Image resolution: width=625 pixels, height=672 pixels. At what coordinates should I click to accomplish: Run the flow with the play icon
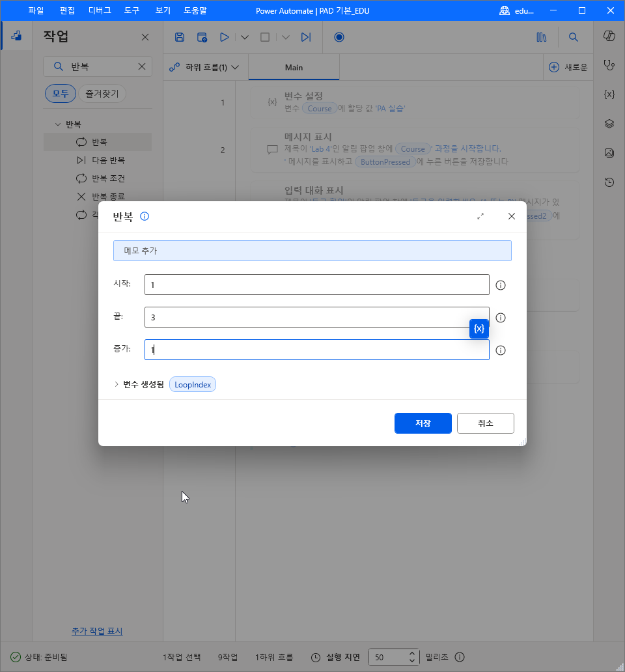pos(224,37)
